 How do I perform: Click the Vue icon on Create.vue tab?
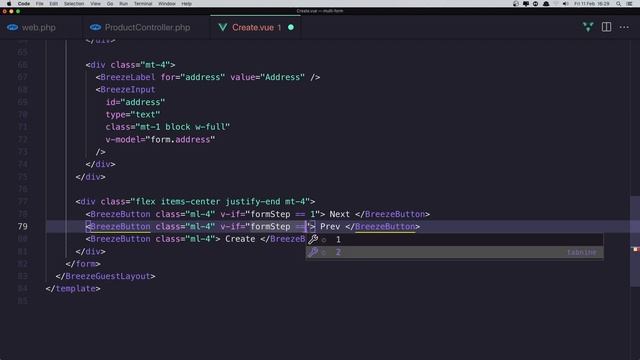222,27
